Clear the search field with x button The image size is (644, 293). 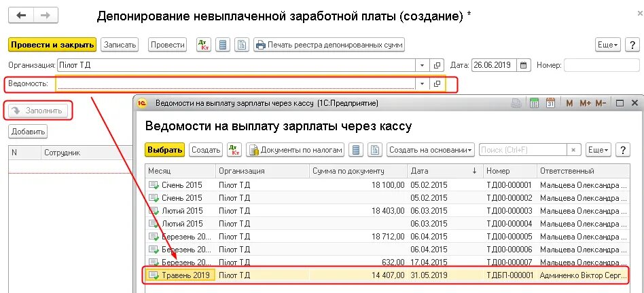coord(574,150)
